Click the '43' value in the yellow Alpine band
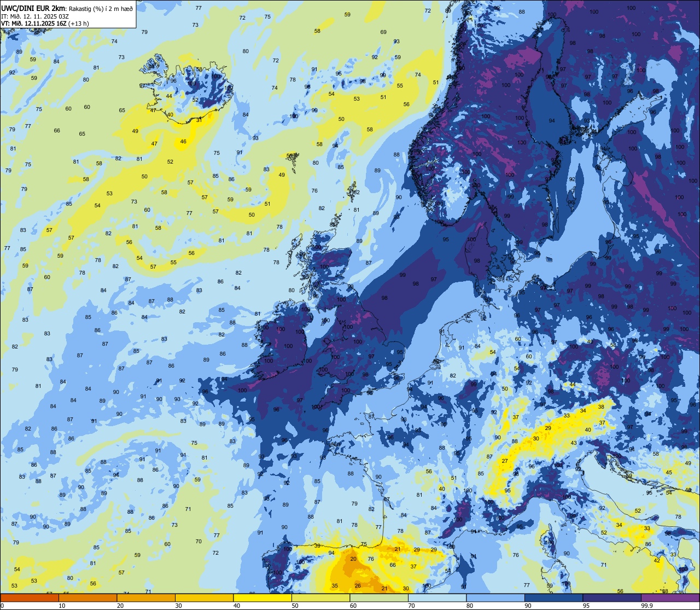700x610 pixels. click(x=574, y=443)
